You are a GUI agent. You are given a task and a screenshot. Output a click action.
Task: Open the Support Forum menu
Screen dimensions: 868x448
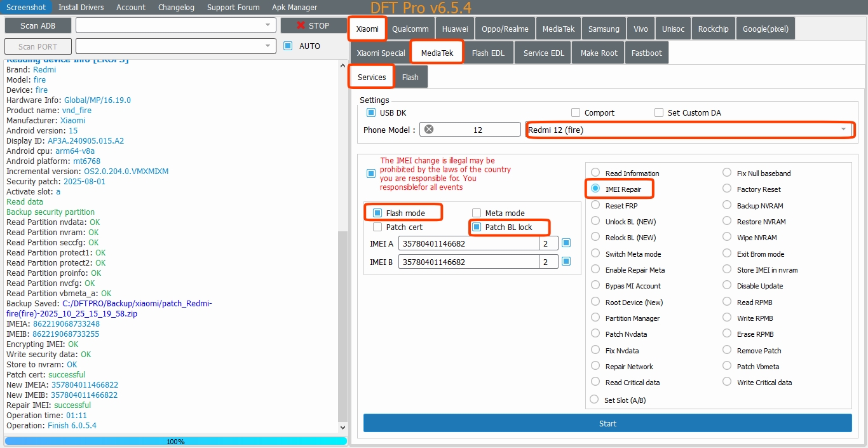tap(233, 7)
